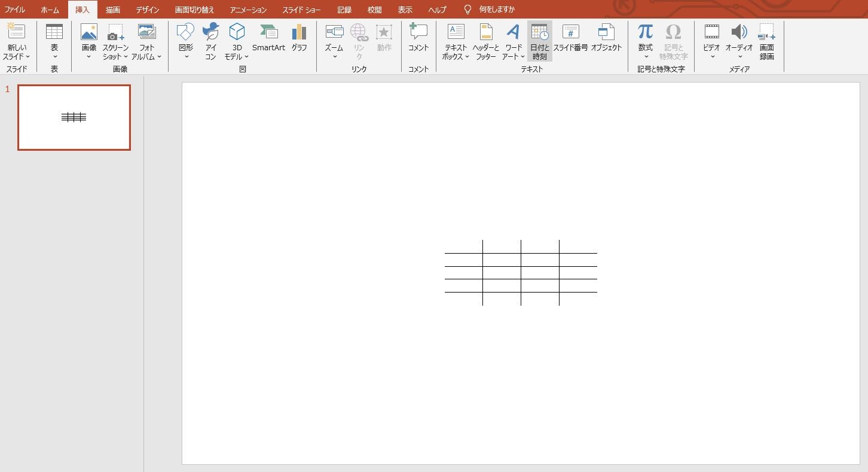Click the Date and Time (日付と時刻) icon
Viewport: 868px width, 472px height.
pos(539,32)
